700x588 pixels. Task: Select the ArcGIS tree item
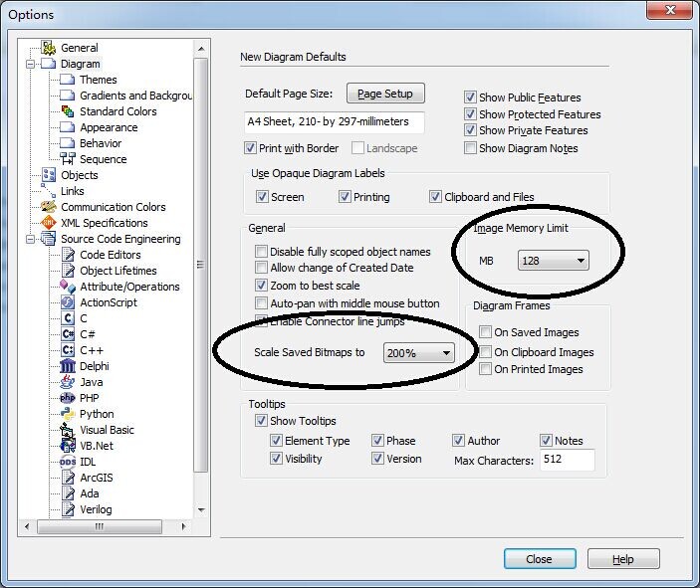tap(97, 478)
